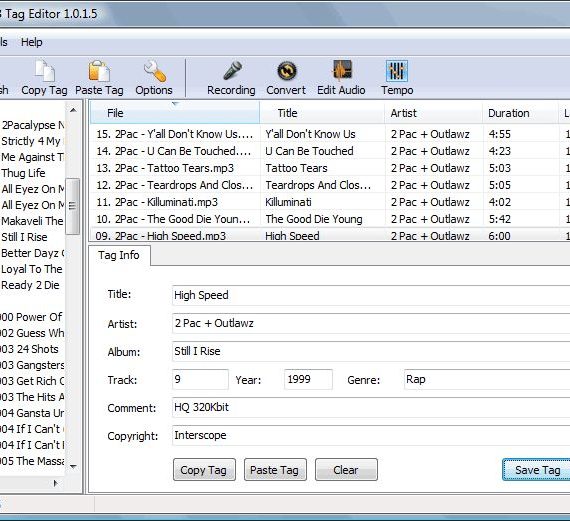
Task: Click the folder tree scroll-up arrow
Action: 73,110
